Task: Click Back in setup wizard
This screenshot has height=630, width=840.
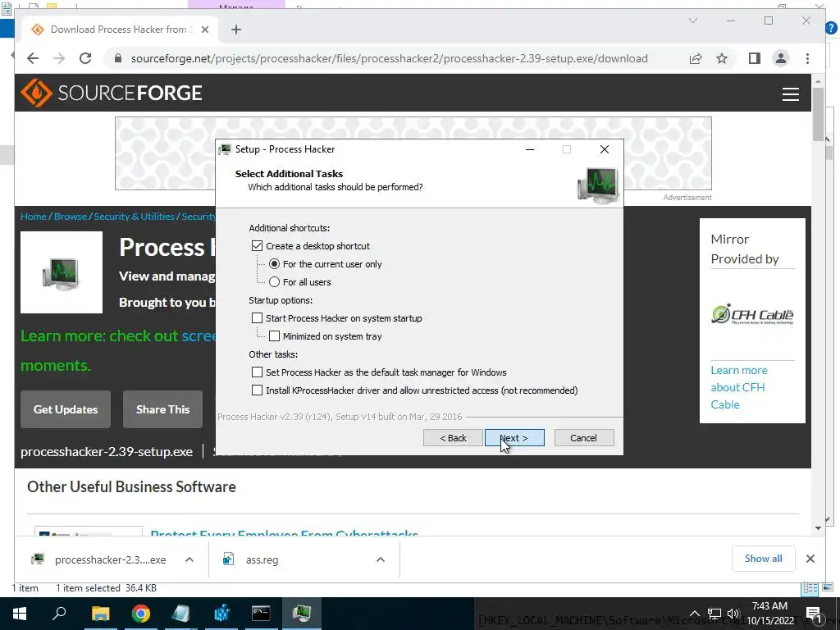Action: pyautogui.click(x=453, y=438)
